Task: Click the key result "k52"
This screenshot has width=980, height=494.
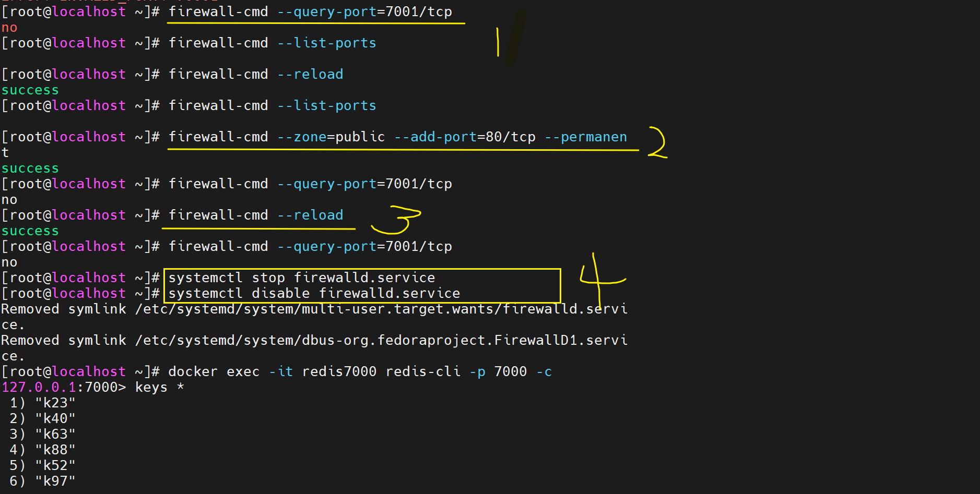Action: (55, 466)
